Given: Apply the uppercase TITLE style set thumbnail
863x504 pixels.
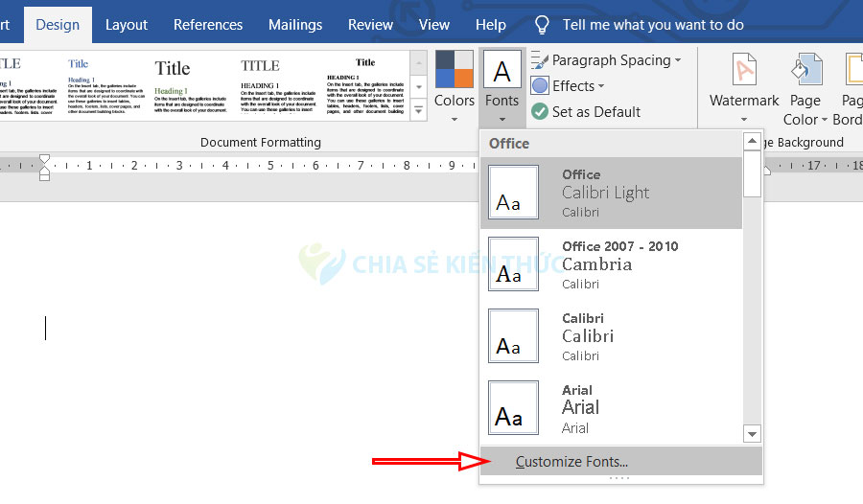Looking at the screenshot, I should 278,86.
